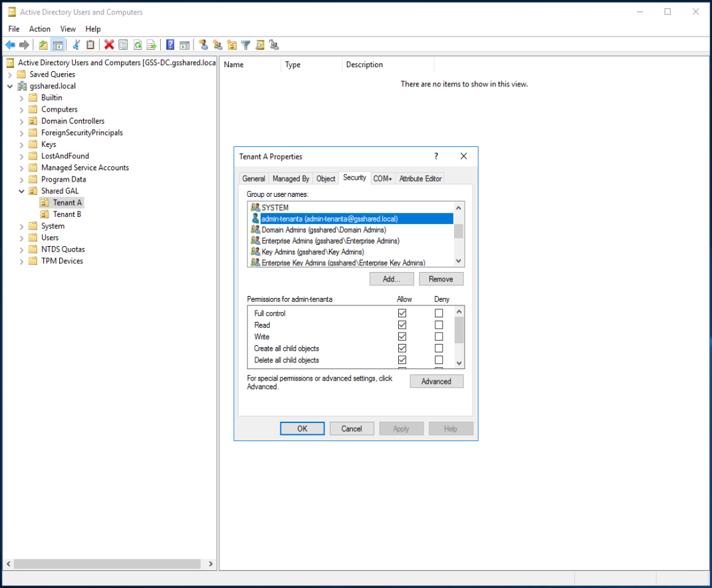Check the Deny box for Write permission
The image size is (712, 588).
(x=439, y=337)
